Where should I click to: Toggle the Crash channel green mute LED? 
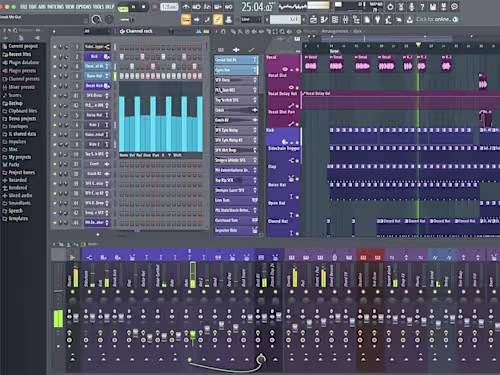coord(55,164)
